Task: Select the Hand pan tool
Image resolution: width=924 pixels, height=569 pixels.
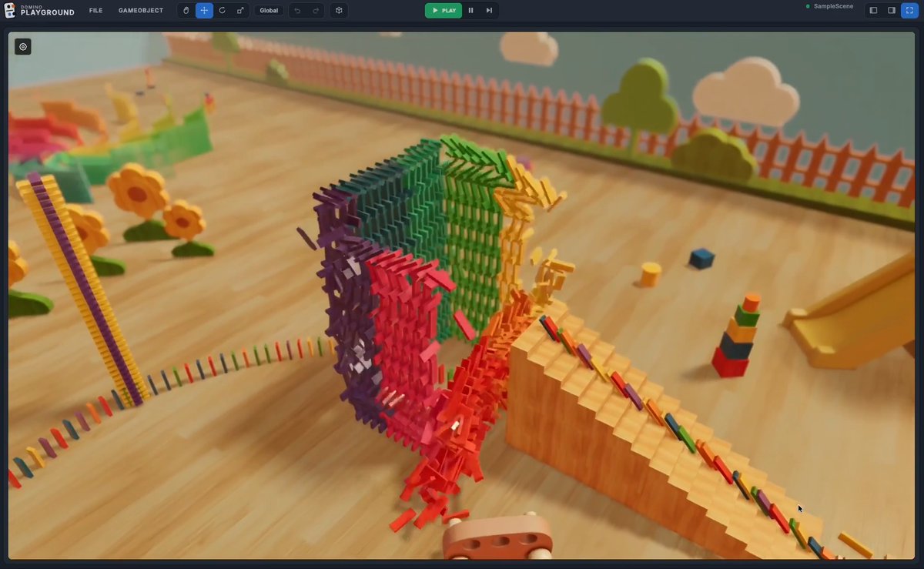Action: pyautogui.click(x=186, y=11)
